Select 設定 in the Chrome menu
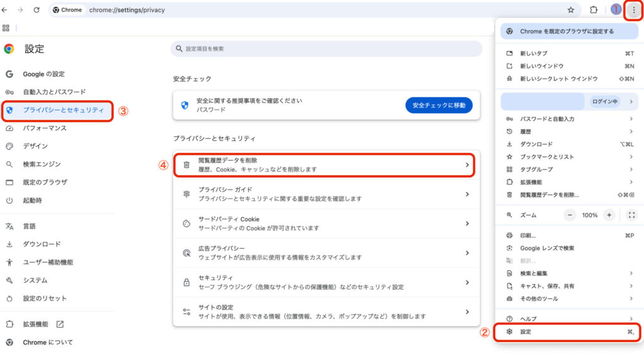This screenshot has height=362, width=644. pos(568,332)
